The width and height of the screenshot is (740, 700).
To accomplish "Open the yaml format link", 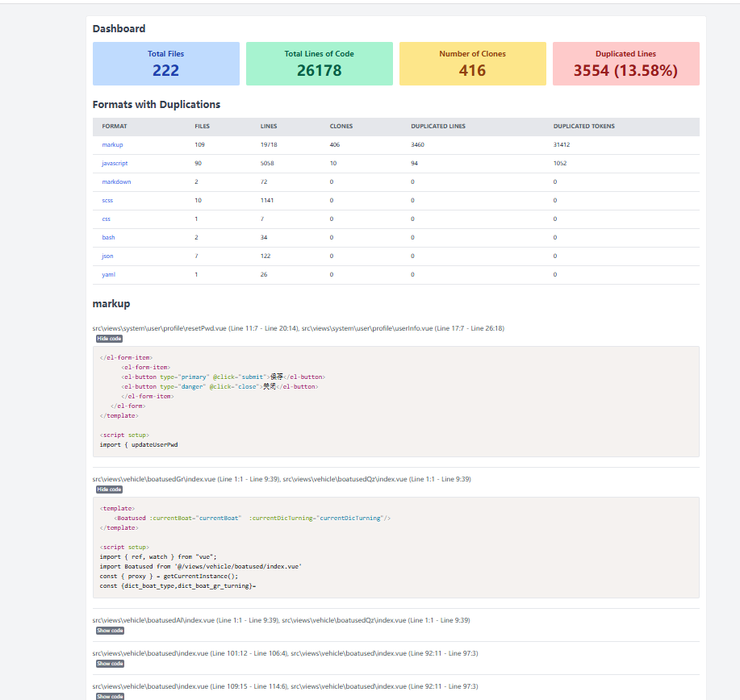I will pos(109,274).
